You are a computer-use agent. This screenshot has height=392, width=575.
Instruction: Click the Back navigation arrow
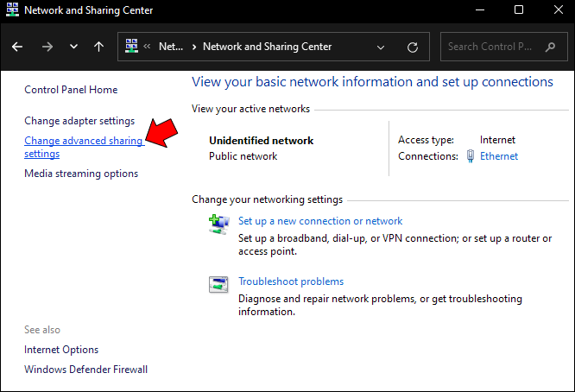(x=17, y=47)
